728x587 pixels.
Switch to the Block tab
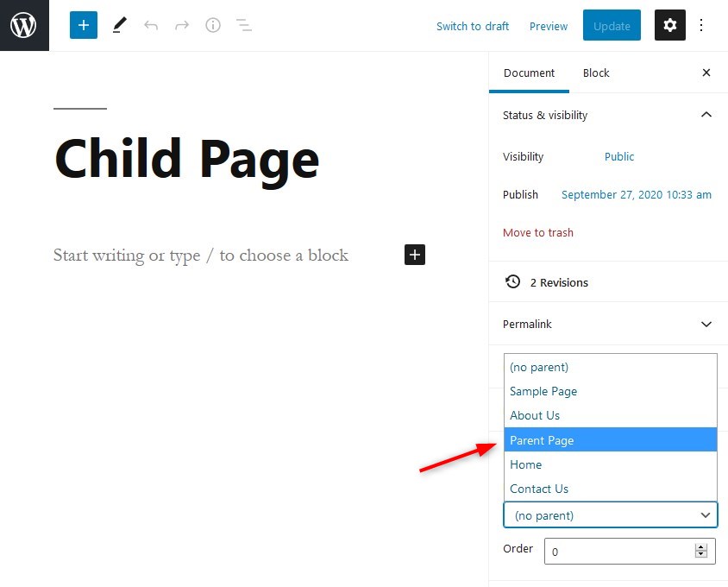pyautogui.click(x=595, y=73)
